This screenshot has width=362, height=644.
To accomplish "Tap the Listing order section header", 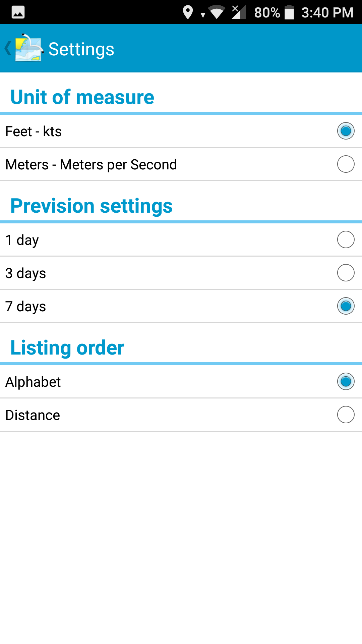I will pos(67,347).
